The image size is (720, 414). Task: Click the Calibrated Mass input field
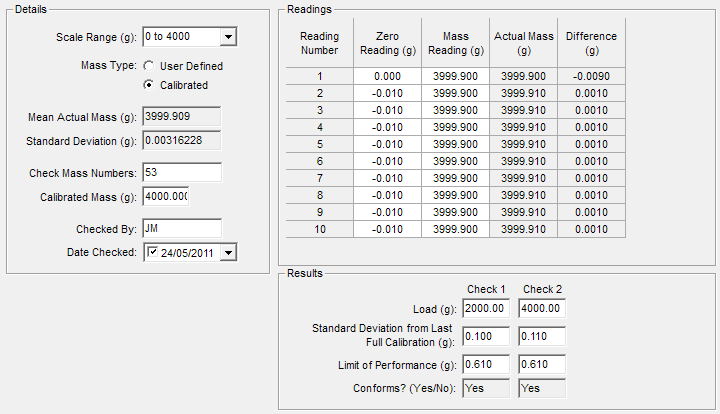point(166,195)
